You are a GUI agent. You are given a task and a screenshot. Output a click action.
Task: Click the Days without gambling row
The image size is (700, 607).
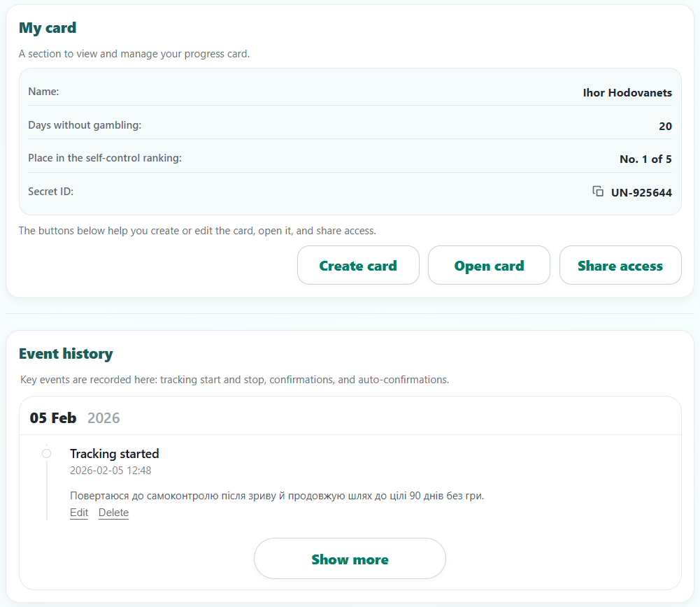pyautogui.click(x=350, y=126)
